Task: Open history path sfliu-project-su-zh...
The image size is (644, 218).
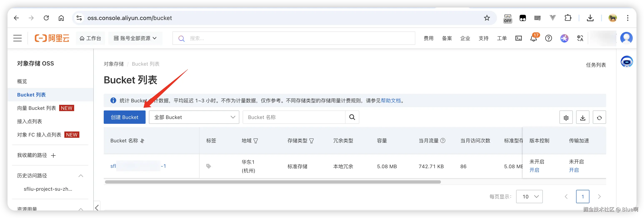Action: pos(48,189)
